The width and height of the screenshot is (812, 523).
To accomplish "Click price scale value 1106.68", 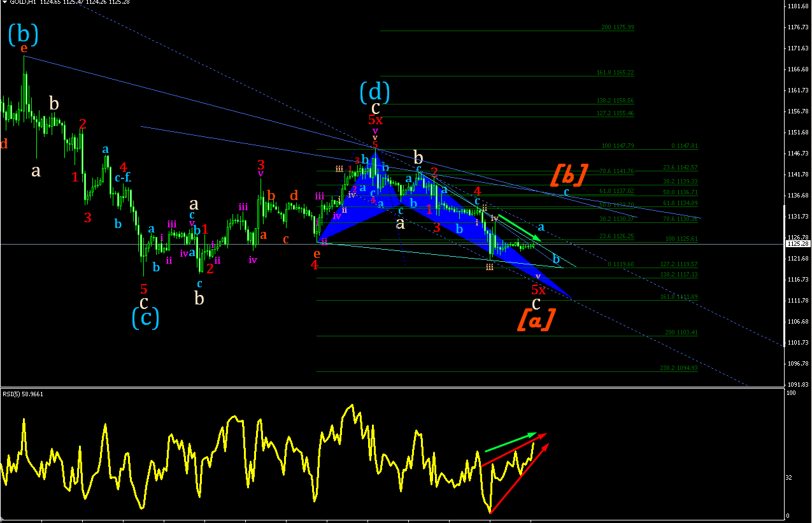I will [797, 322].
